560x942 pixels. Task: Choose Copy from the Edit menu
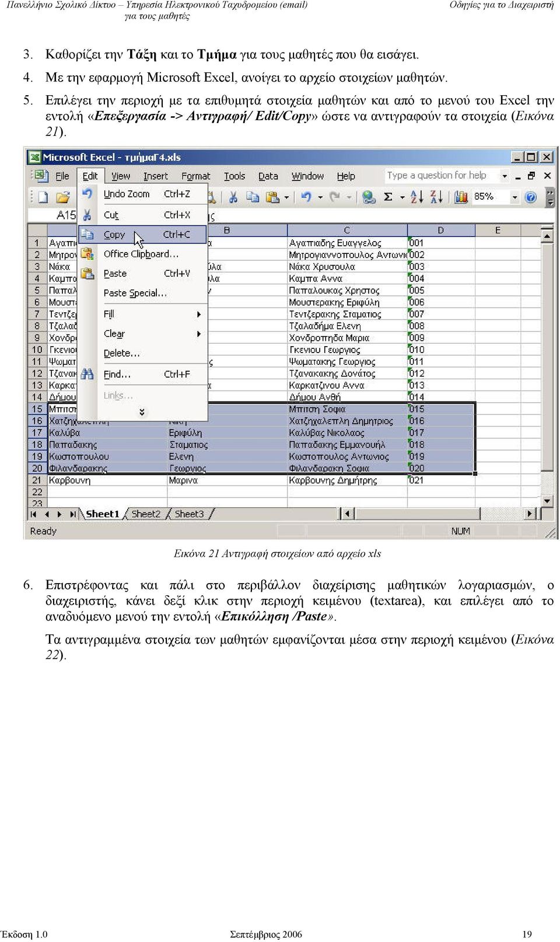tap(143, 235)
